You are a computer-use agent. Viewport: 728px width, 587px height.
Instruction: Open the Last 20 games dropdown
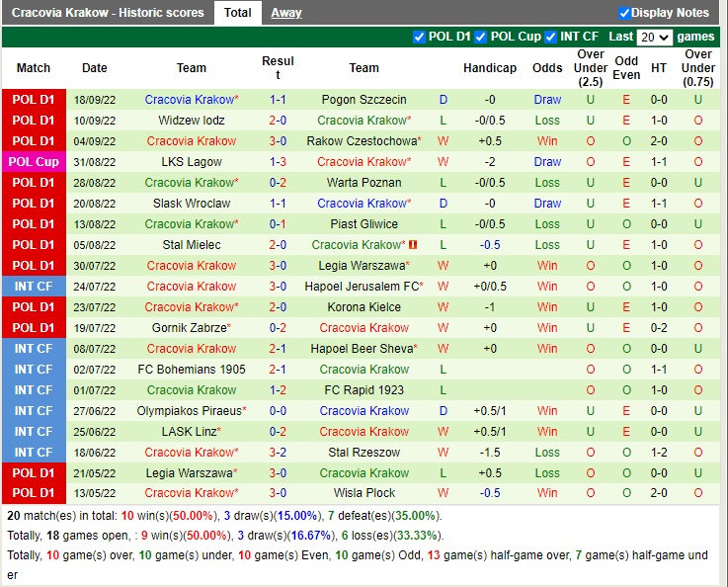click(x=655, y=37)
